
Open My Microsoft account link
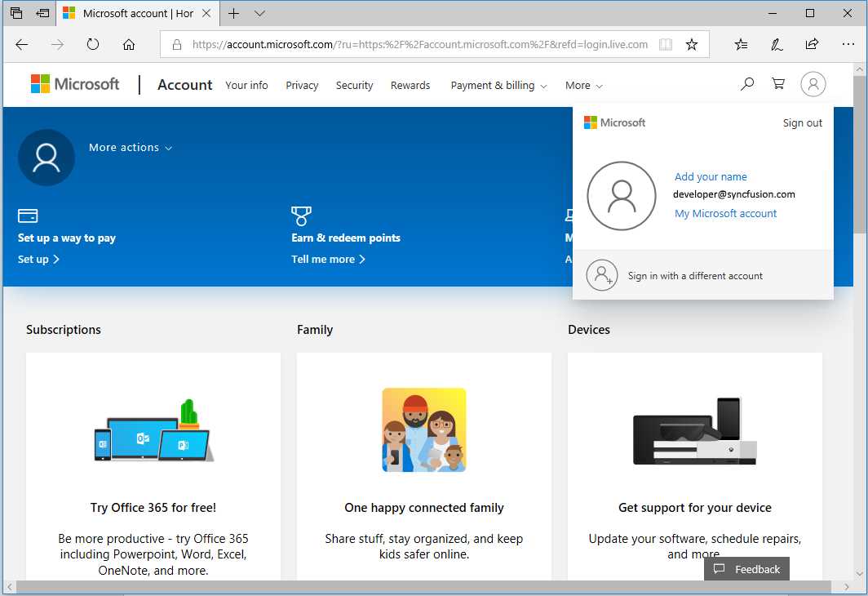(x=725, y=213)
